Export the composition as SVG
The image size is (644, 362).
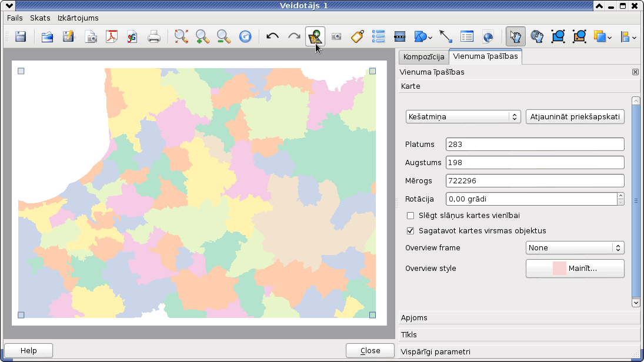[x=132, y=36]
